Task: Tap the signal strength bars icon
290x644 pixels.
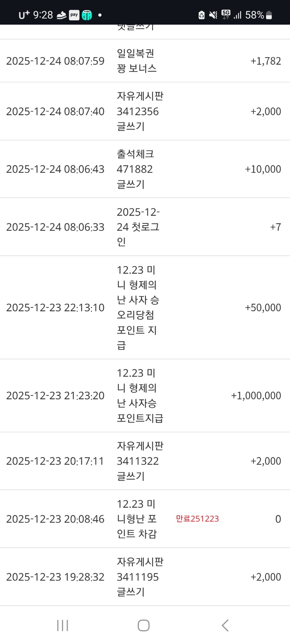Action: point(237,15)
